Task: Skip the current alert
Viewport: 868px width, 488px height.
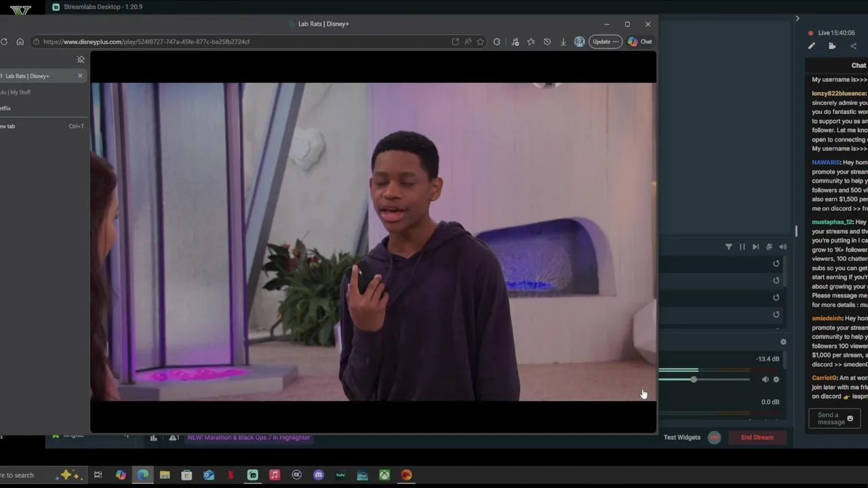Action: 755,247
